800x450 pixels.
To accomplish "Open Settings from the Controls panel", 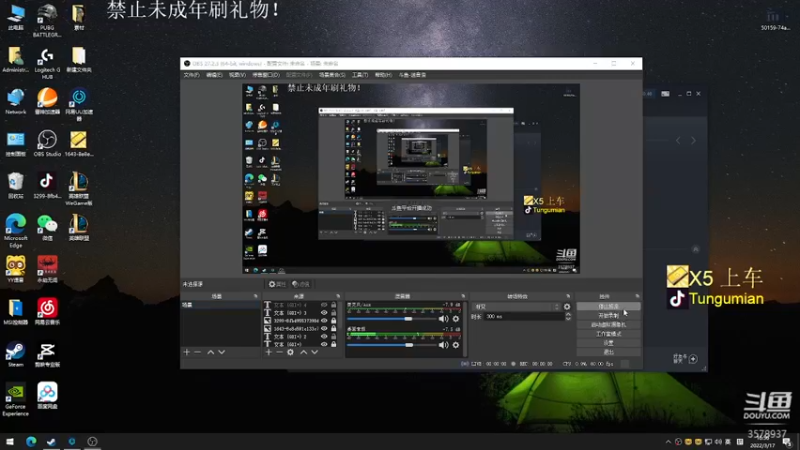I will click(608, 343).
